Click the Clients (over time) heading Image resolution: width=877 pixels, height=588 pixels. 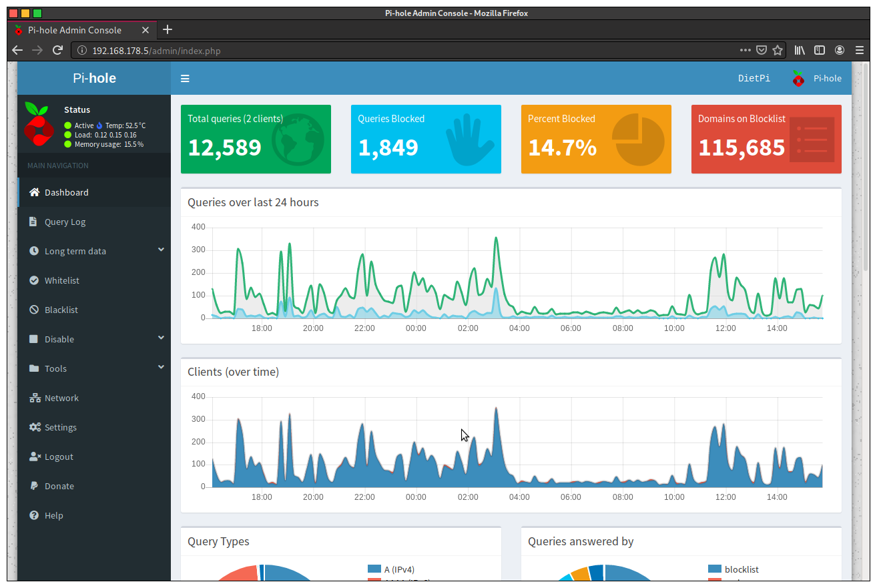point(233,372)
